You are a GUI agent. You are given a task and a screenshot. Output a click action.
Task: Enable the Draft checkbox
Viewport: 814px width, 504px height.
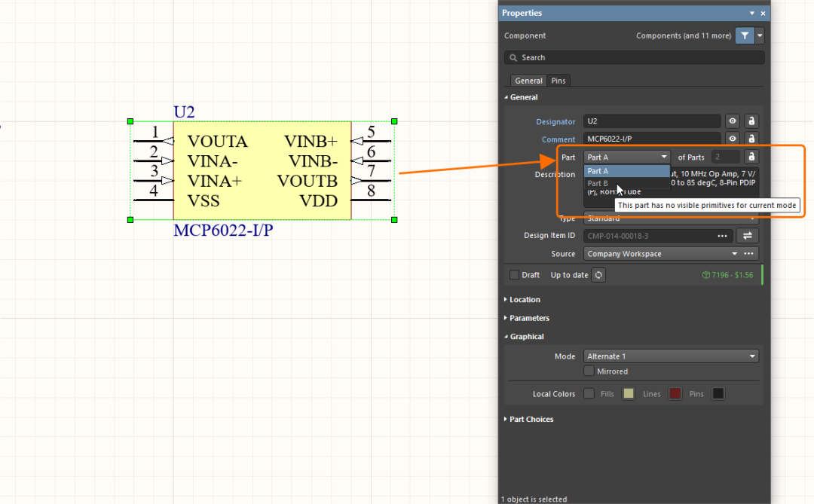tap(515, 274)
